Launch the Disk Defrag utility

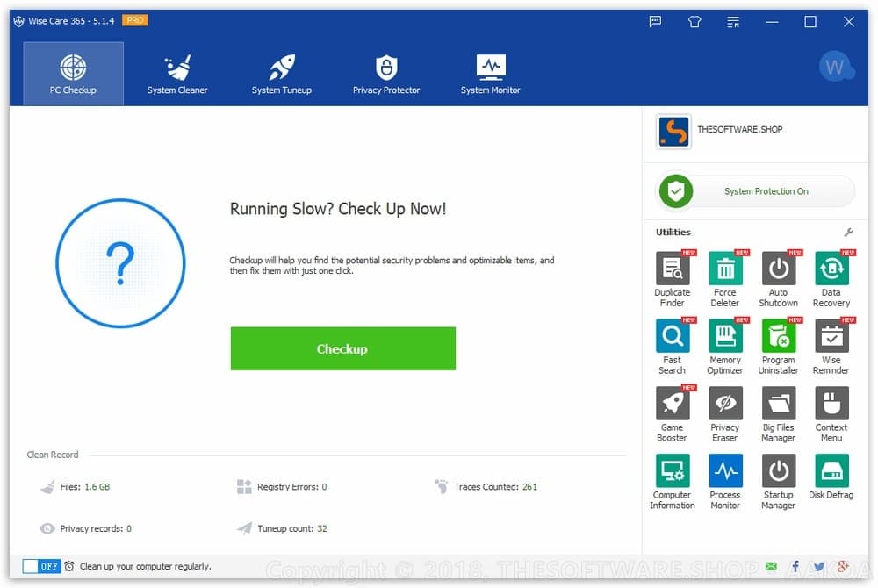(831, 477)
